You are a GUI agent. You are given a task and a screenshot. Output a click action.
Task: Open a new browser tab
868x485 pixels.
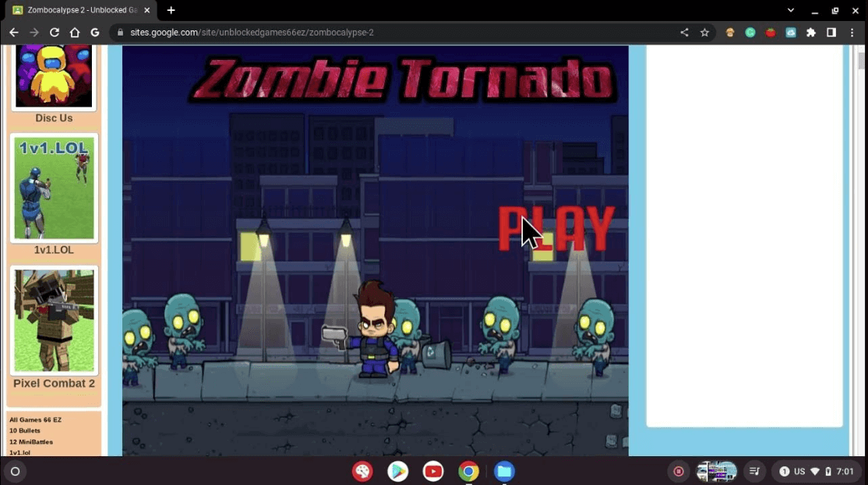(171, 10)
